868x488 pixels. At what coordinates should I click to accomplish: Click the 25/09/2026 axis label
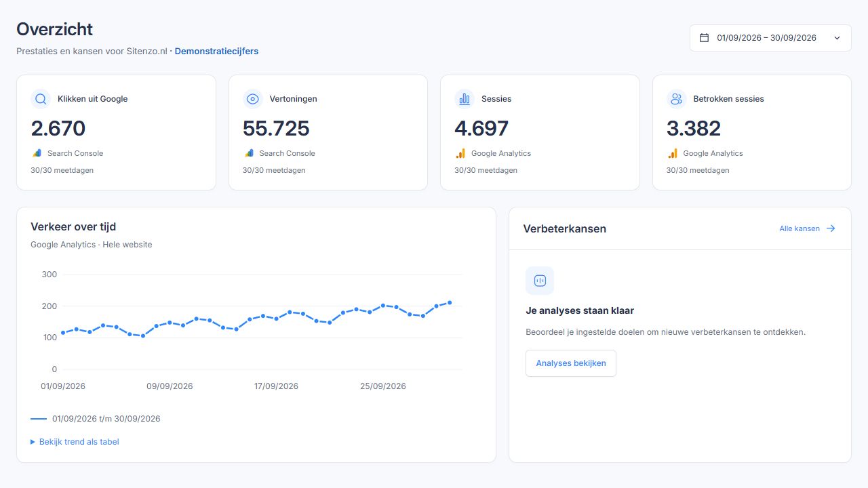(383, 386)
